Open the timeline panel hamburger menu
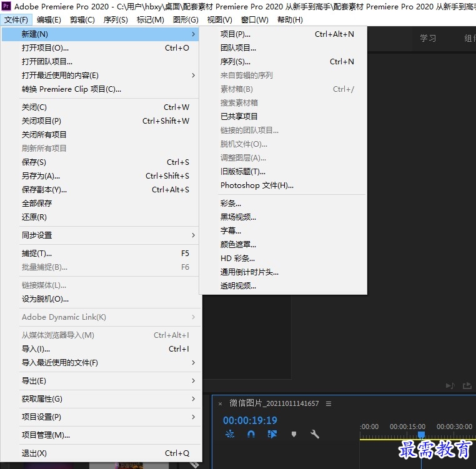 click(x=329, y=403)
